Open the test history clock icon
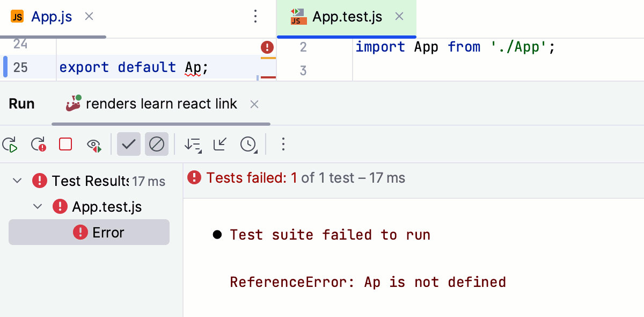Image resolution: width=644 pixels, height=317 pixels. [247, 144]
